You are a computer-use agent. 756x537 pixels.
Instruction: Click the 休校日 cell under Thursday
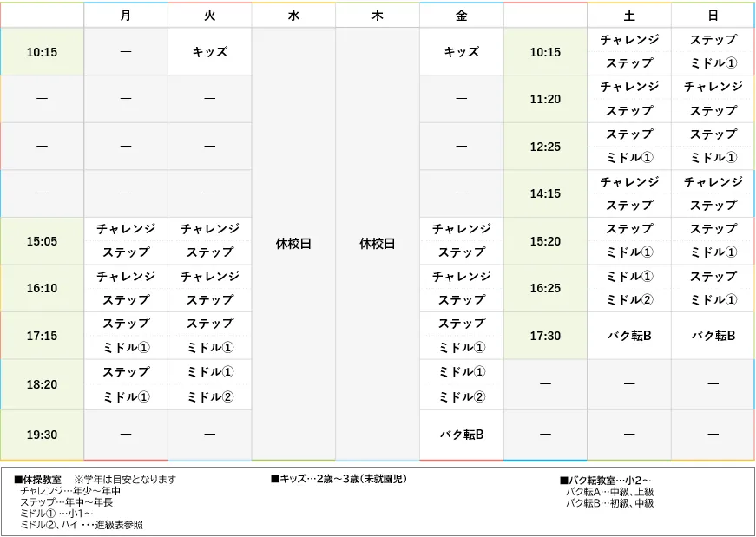point(377,243)
